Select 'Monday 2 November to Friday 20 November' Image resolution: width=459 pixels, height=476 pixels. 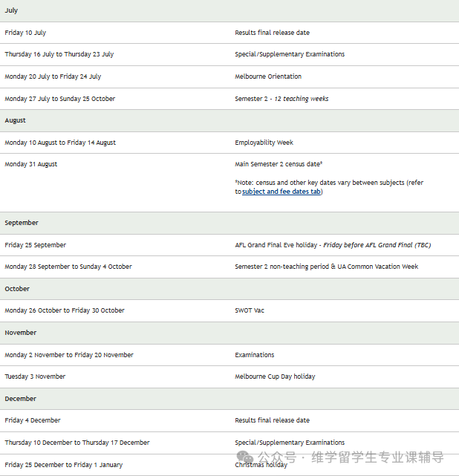tap(69, 355)
